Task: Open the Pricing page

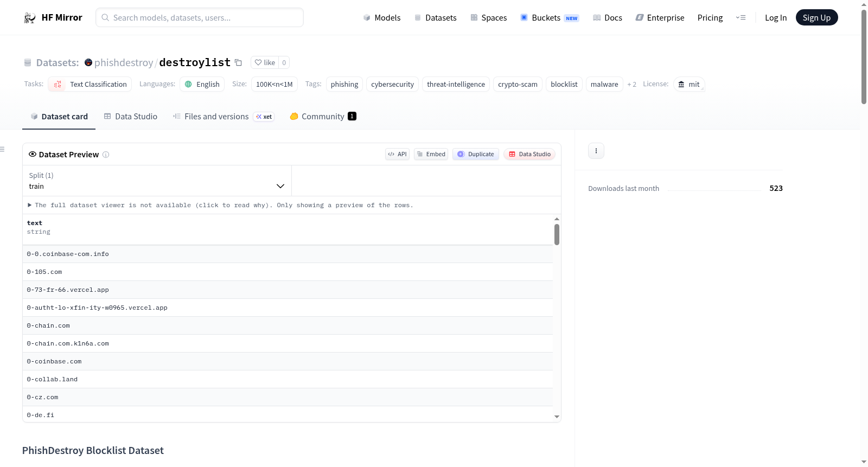Action: (x=710, y=18)
